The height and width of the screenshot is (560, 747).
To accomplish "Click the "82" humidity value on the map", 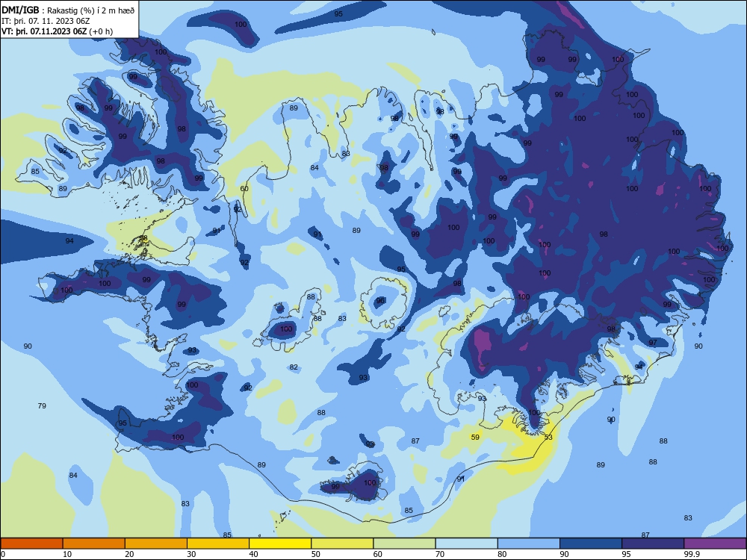I will tap(294, 367).
